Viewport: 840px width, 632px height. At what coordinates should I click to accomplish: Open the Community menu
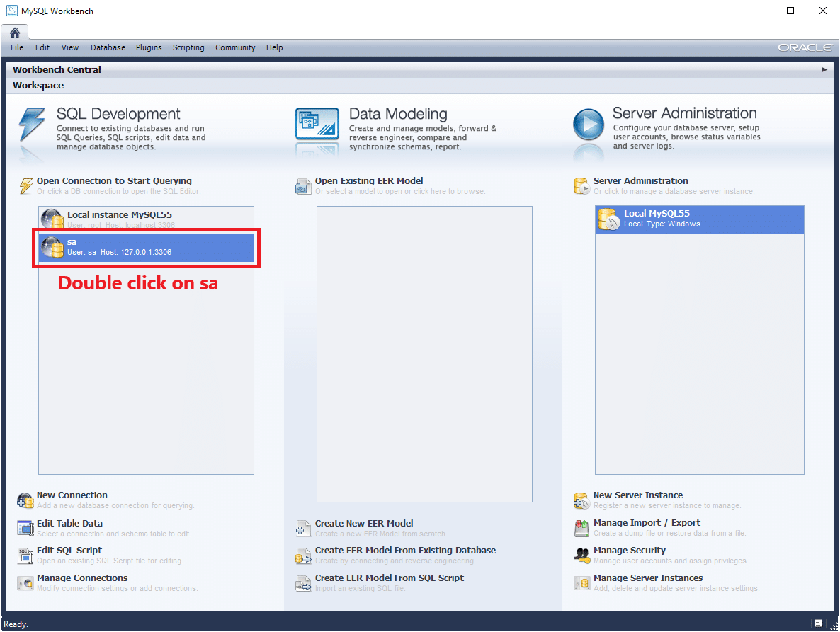click(x=235, y=47)
